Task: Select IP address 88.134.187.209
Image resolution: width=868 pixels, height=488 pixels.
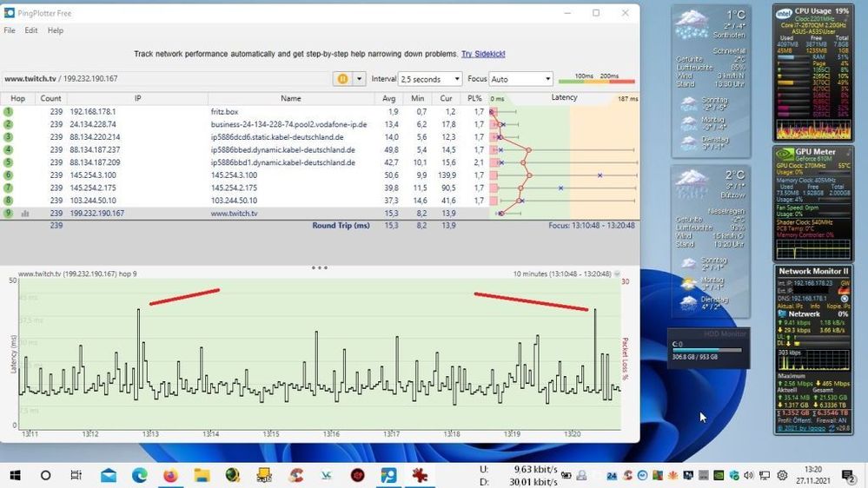Action: pos(95,162)
